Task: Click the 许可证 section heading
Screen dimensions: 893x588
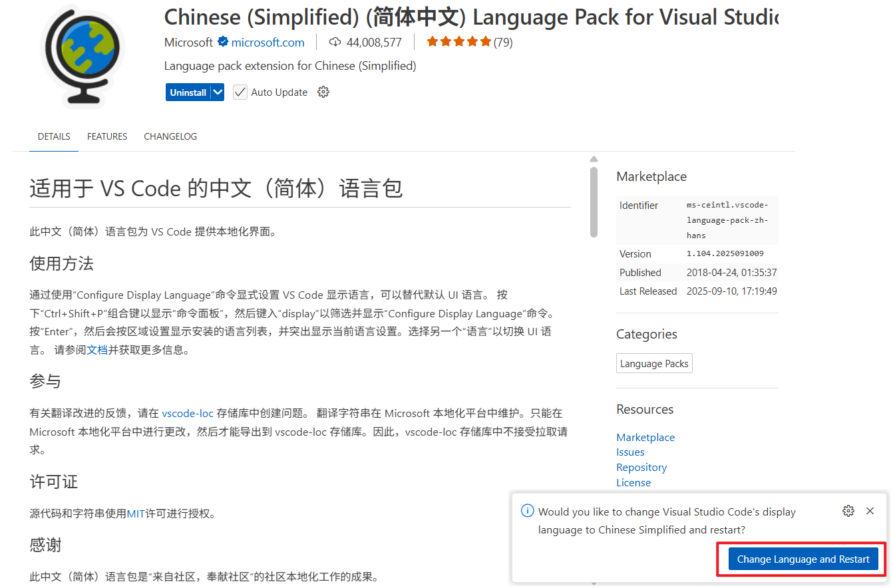Action: [x=53, y=482]
